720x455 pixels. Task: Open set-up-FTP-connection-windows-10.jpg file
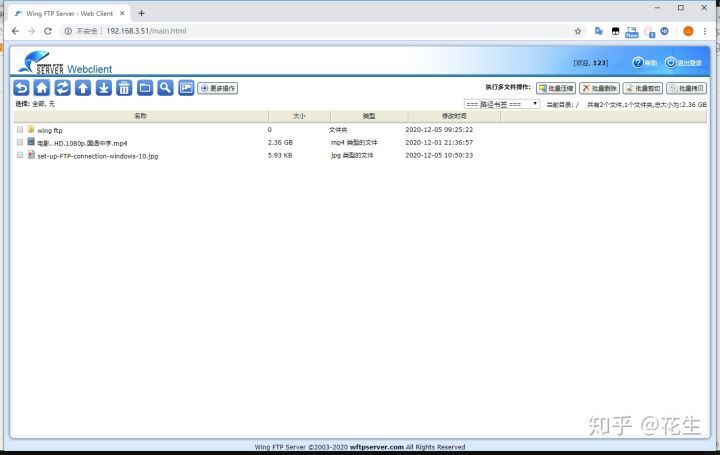98,156
